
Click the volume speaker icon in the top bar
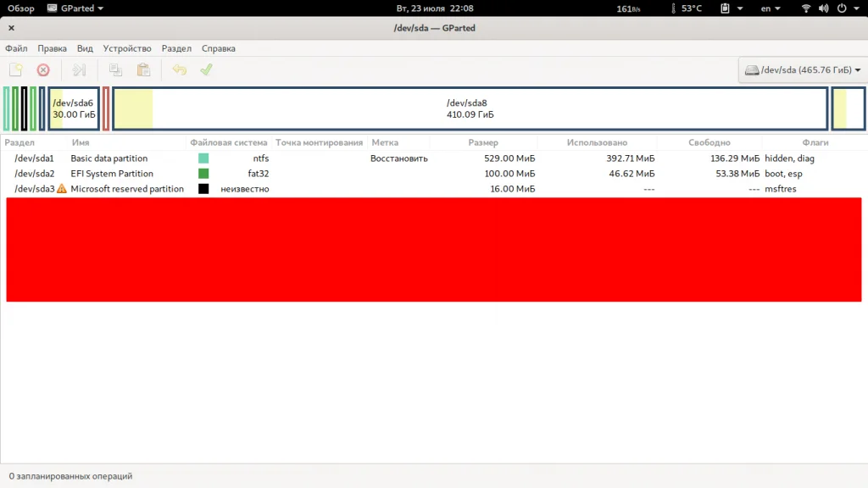[x=824, y=8]
